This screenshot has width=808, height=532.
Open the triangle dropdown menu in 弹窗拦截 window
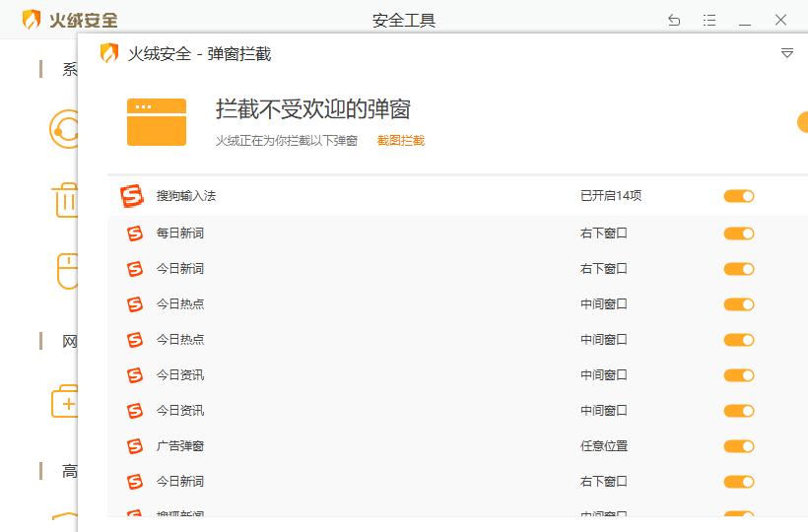[787, 53]
